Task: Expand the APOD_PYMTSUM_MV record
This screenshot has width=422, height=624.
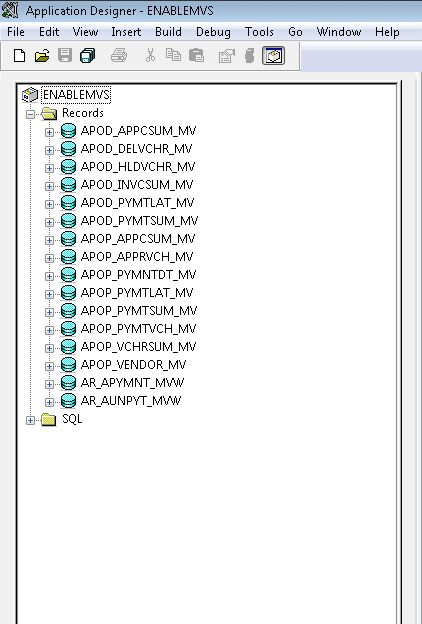Action: click(49, 222)
